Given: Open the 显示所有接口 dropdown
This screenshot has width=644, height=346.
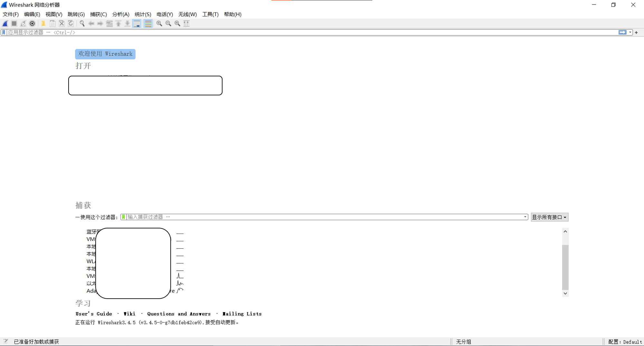Looking at the screenshot, I should coord(549,217).
